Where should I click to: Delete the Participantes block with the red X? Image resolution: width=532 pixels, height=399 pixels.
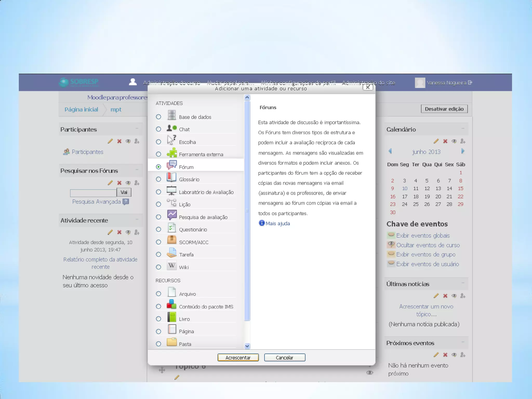(x=119, y=141)
